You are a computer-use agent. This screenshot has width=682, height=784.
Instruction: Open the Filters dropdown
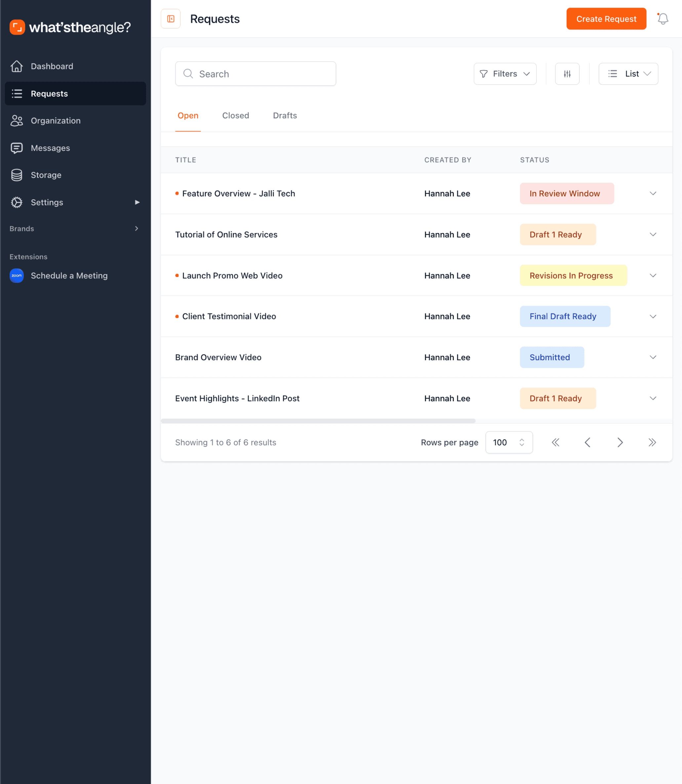[x=505, y=74]
